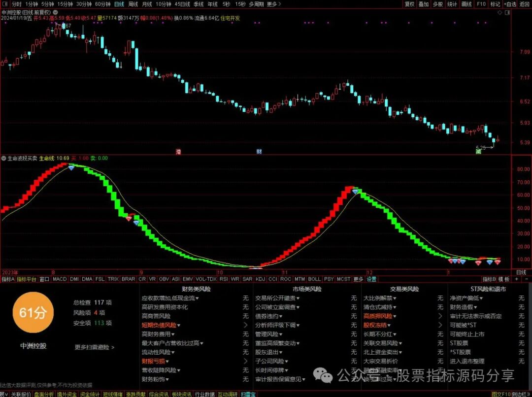Add stock with the +自选 button
The height and width of the screenshot is (397, 532).
coord(510,4)
